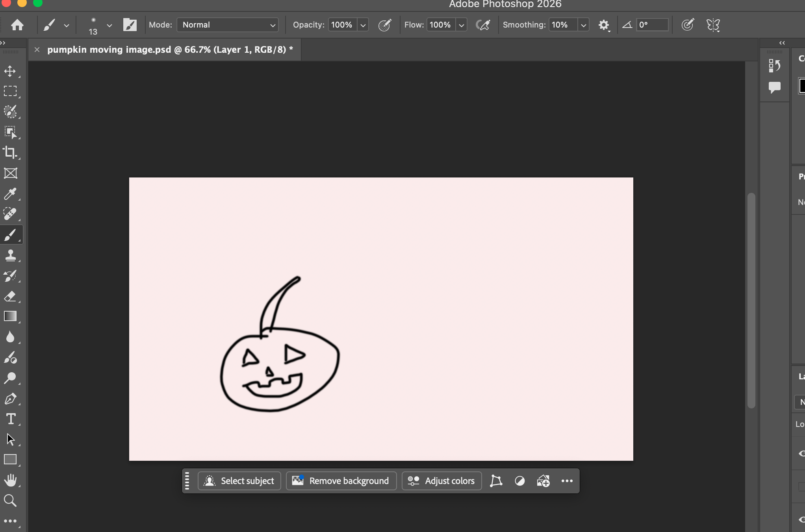The height and width of the screenshot is (532, 805).
Task: Select the Move tool
Action: (x=10, y=71)
